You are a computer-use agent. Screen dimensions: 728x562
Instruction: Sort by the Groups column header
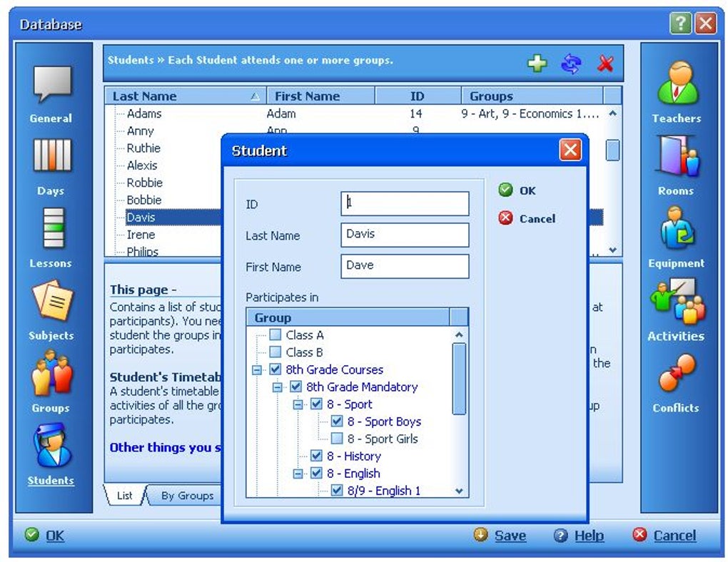[532, 96]
